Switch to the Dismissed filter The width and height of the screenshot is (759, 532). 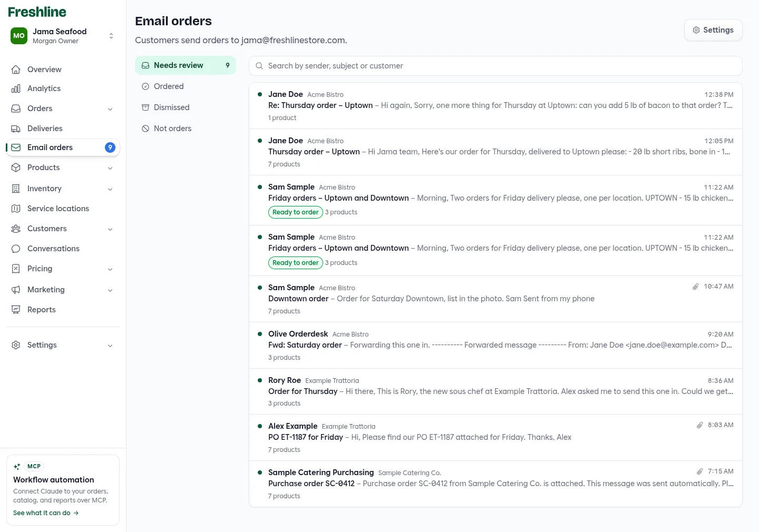[186, 107]
